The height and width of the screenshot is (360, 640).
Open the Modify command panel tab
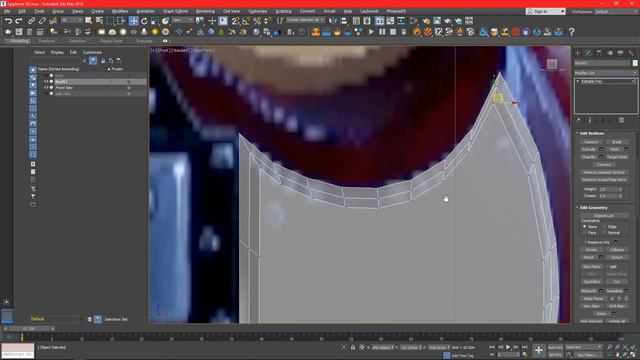pos(588,53)
